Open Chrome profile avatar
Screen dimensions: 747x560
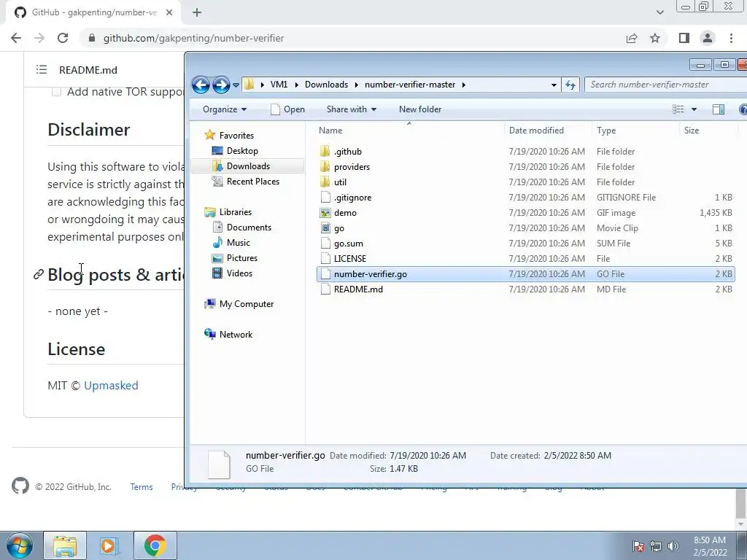click(x=708, y=38)
